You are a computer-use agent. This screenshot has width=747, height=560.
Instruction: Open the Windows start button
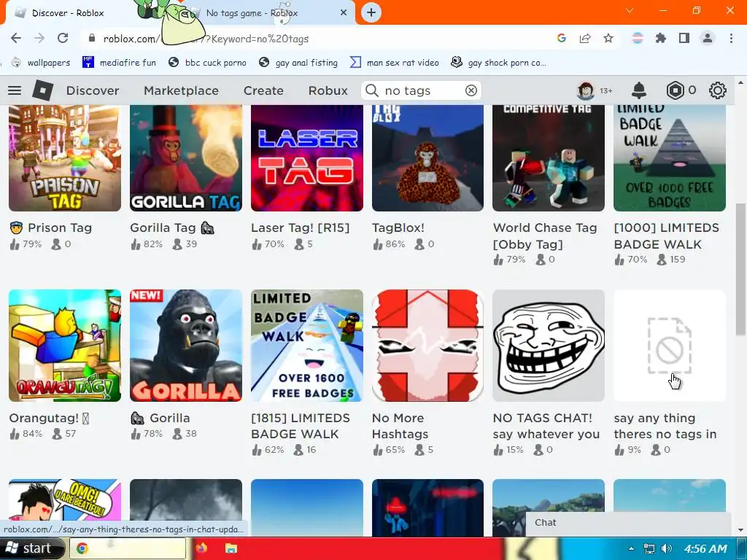coord(31,548)
